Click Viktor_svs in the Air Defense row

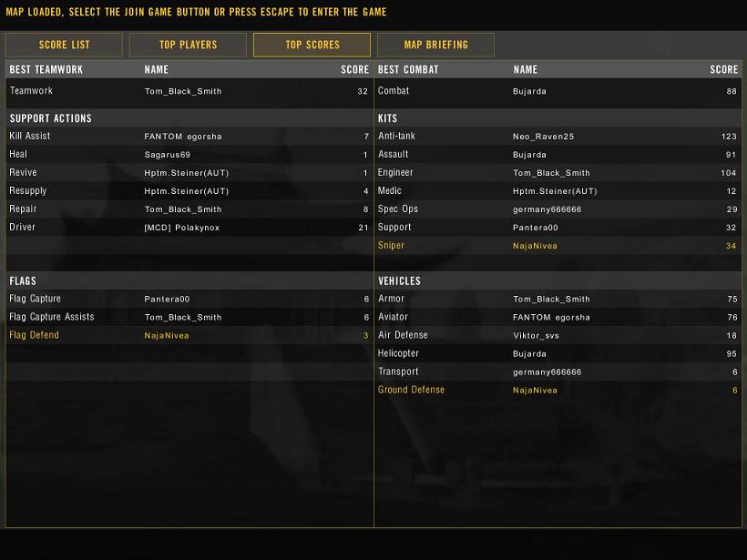point(537,336)
